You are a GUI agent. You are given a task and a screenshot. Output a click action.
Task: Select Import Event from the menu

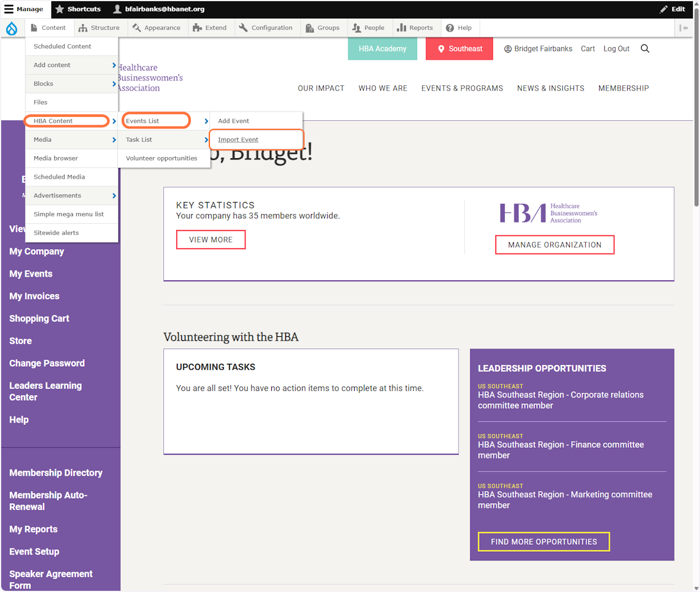click(x=237, y=140)
